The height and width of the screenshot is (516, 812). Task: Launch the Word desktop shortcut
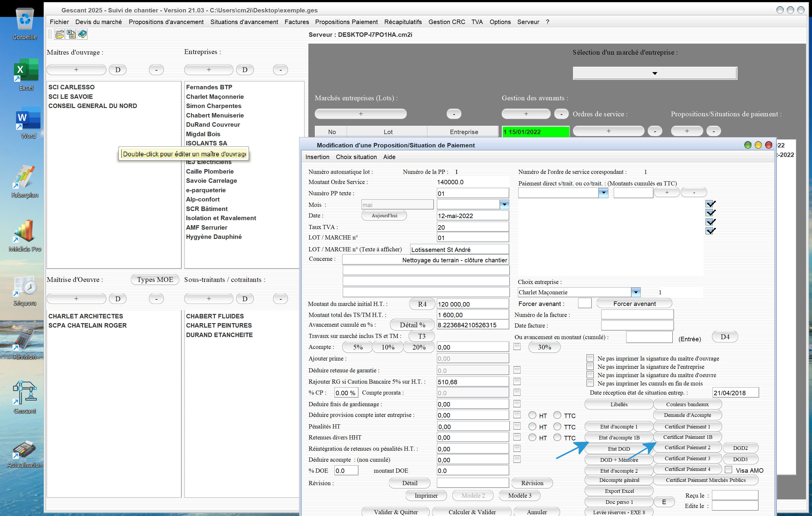(x=28, y=123)
